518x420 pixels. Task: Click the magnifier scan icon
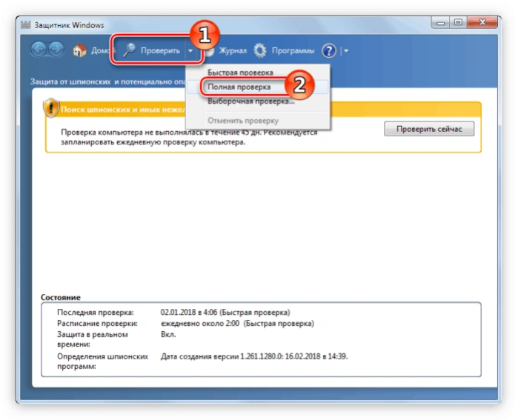[129, 50]
